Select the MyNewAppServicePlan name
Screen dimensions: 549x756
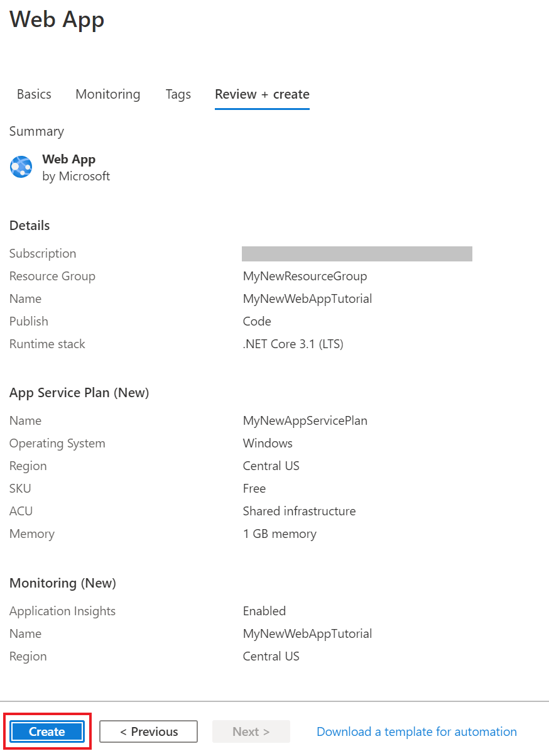tap(305, 420)
